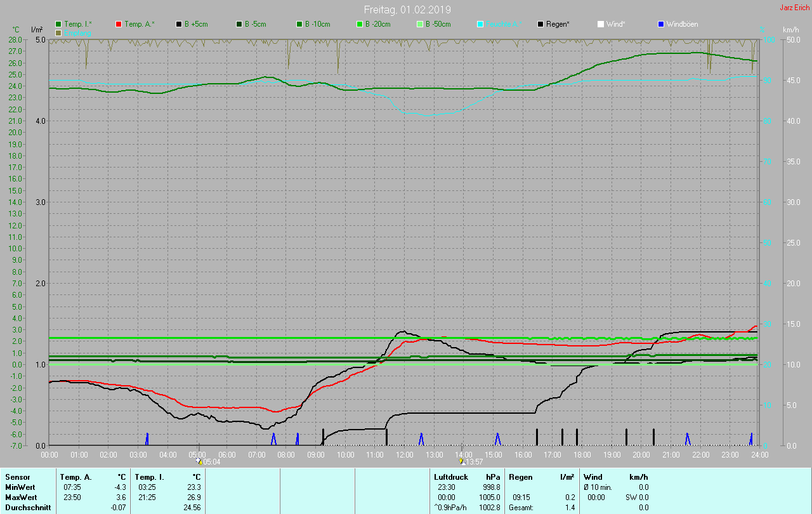Click the date title Freitag, 01.02.2019
Image resolution: width=812 pixels, height=514 pixels.
[407, 10]
